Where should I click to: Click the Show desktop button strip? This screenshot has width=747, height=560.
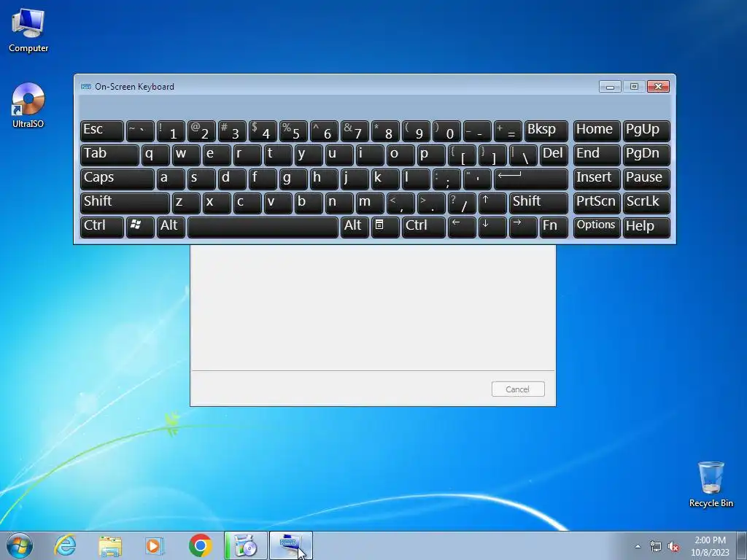coord(742,545)
